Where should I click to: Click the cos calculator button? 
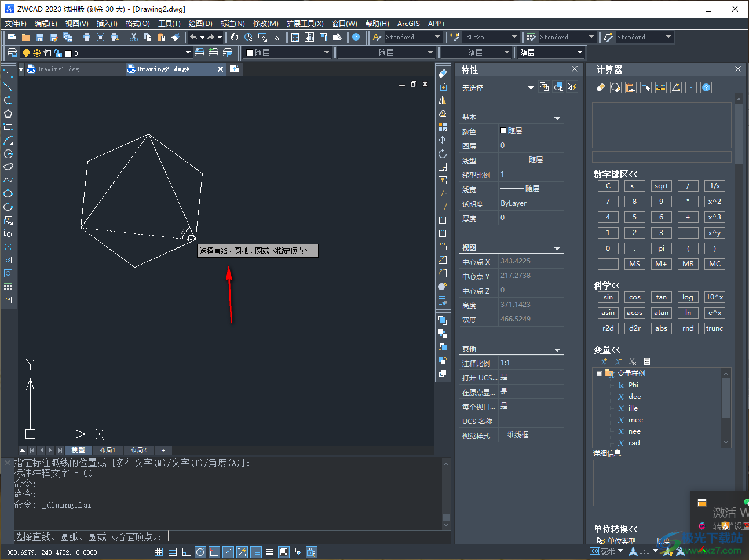tap(635, 297)
